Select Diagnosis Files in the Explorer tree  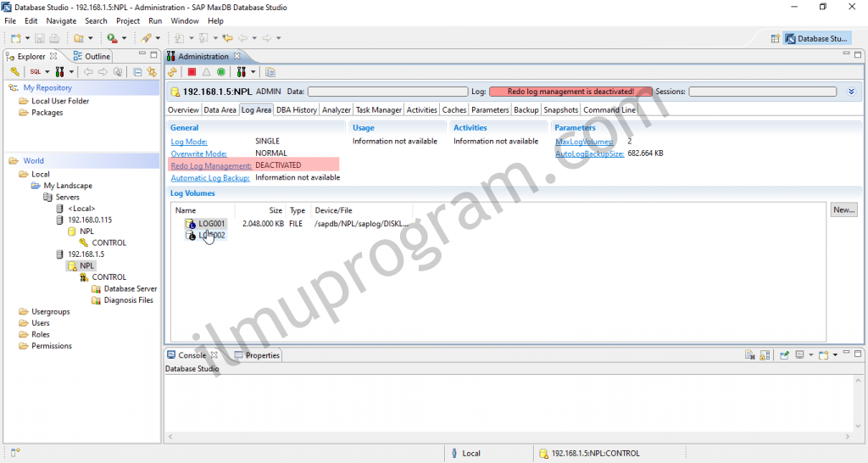point(128,300)
